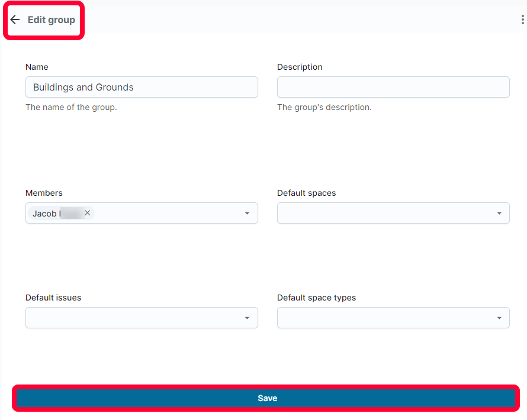Focus the empty Description input field
This screenshot has width=527, height=420.
[x=393, y=87]
